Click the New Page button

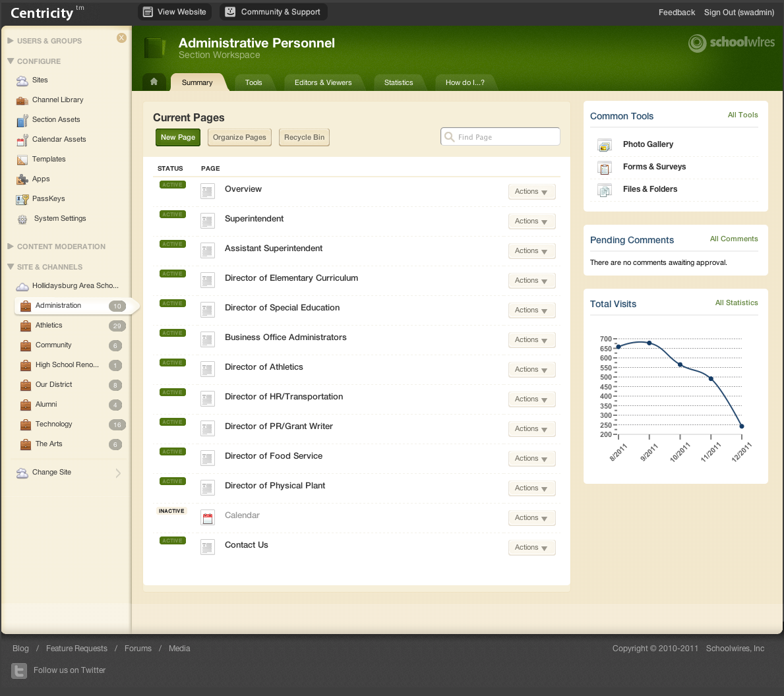click(178, 137)
